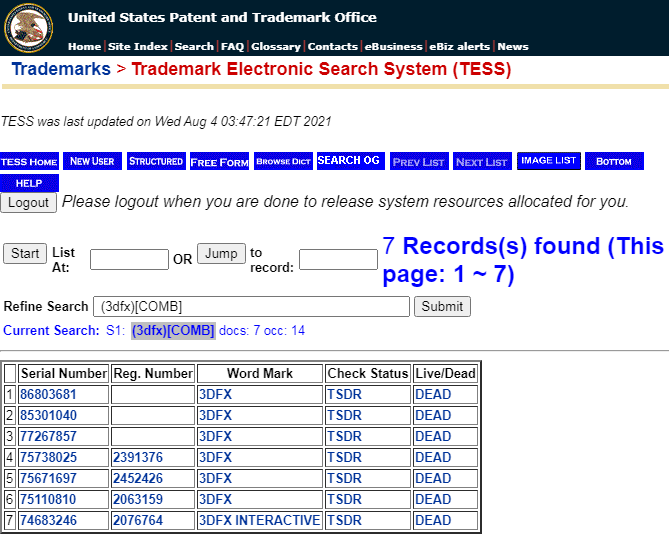Click the Jump button
The image size is (669, 534).
(221, 253)
